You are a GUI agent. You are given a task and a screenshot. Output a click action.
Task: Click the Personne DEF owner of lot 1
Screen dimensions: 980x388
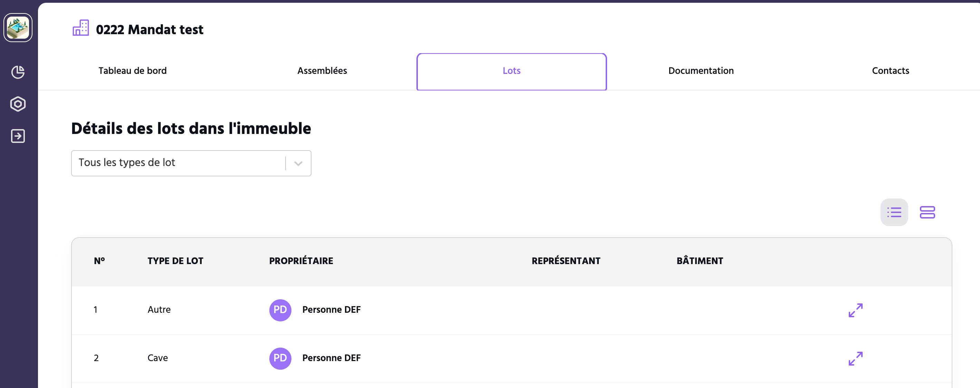332,310
